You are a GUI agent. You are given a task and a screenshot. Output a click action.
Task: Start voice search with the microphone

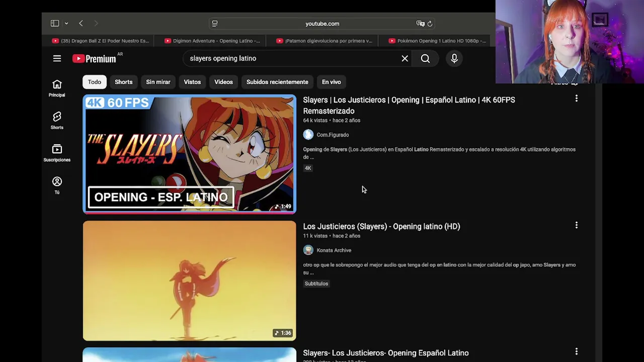click(454, 58)
